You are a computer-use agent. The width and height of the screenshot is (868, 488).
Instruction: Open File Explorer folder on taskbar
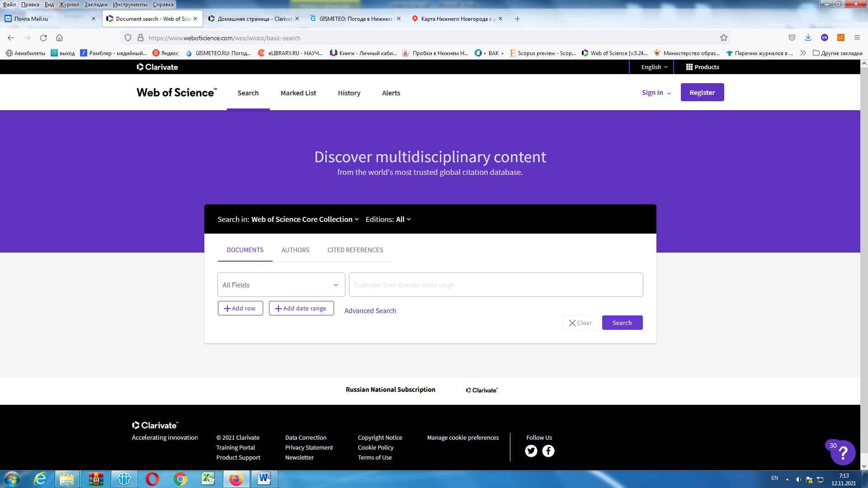[x=67, y=479]
